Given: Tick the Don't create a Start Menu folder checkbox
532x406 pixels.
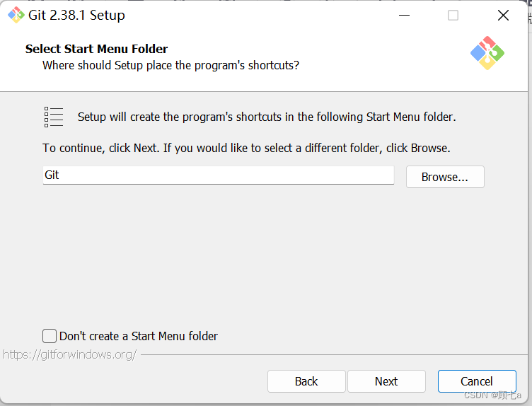Looking at the screenshot, I should coord(50,336).
